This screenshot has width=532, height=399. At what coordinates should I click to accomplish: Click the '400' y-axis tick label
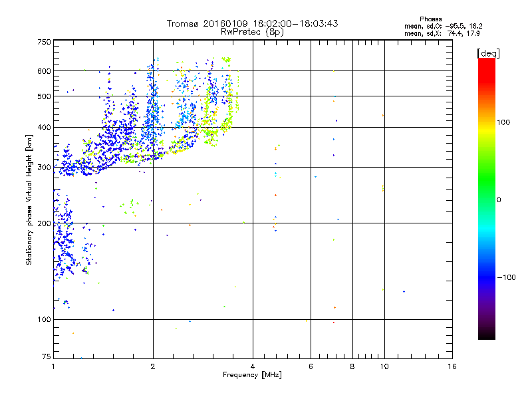(x=44, y=127)
